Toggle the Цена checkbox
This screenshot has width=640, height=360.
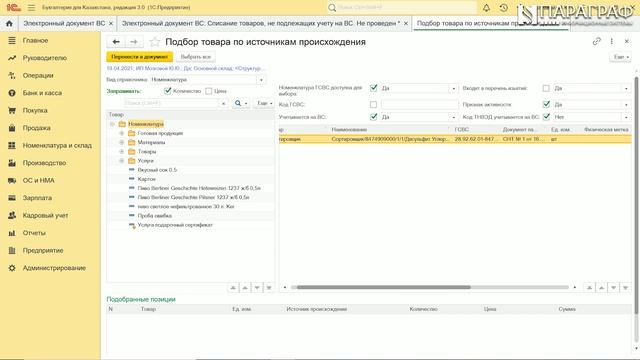[x=209, y=91]
